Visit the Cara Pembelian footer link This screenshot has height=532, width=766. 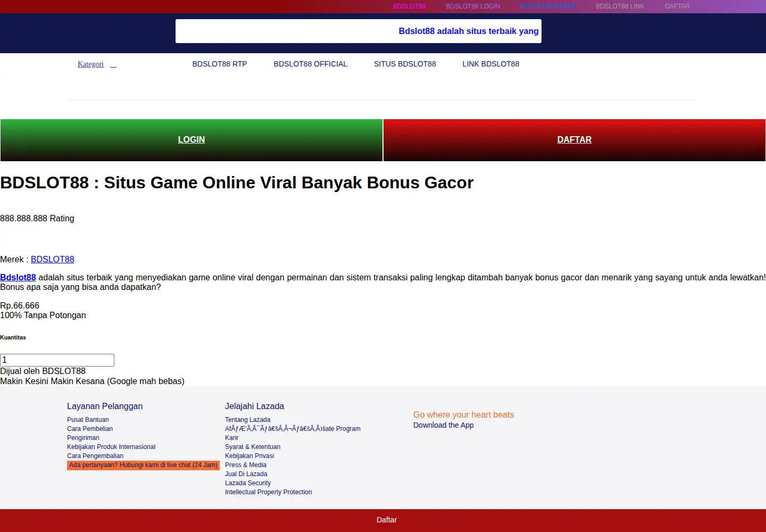coord(90,429)
